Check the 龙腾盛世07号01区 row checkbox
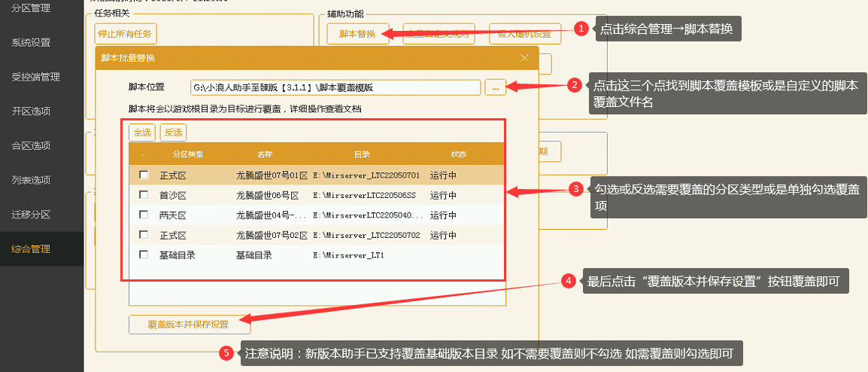 (144, 175)
